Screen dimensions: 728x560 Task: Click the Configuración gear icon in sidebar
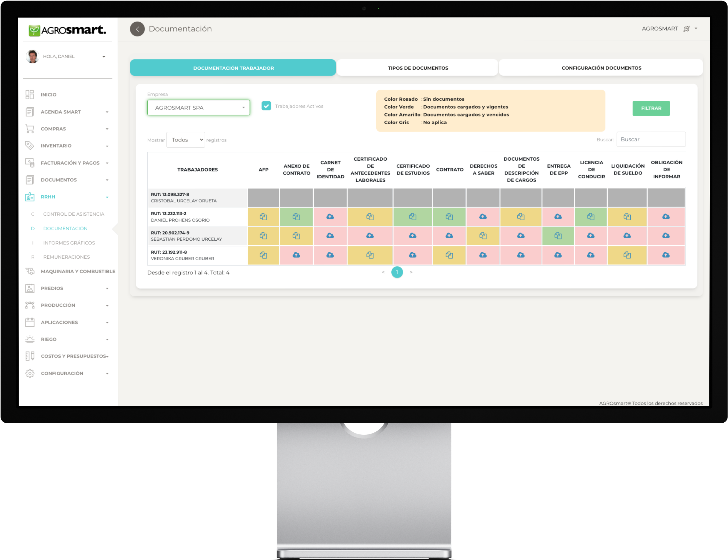pos(30,373)
